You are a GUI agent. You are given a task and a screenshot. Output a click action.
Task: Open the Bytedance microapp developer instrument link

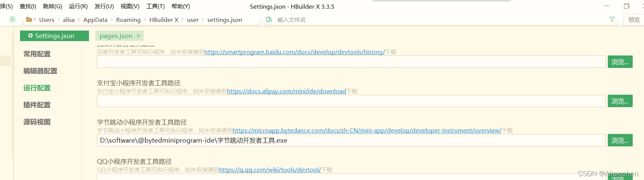pos(367,131)
